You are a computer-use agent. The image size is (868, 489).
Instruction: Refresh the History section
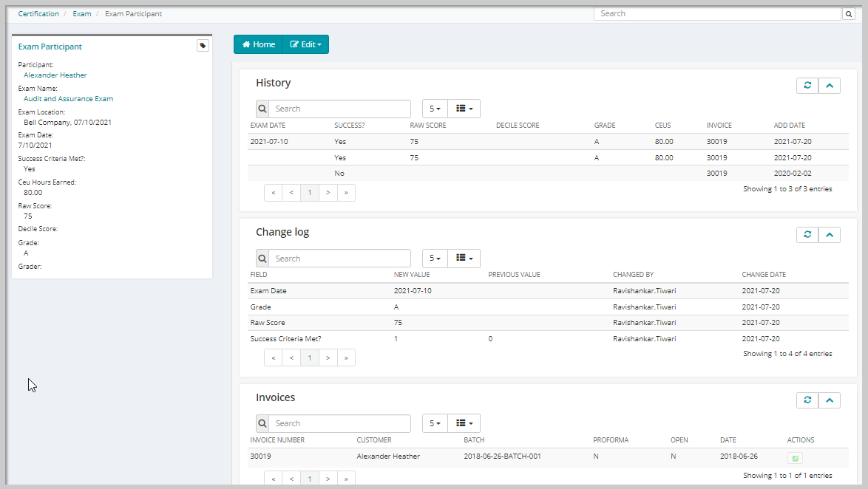[807, 86]
